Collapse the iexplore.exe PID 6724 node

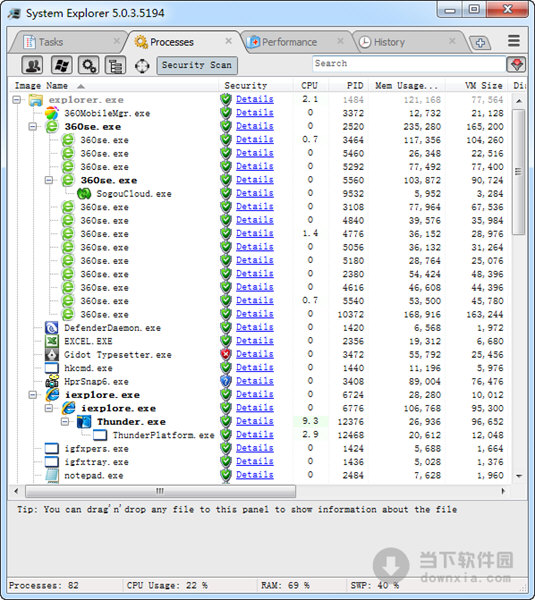click(33, 395)
